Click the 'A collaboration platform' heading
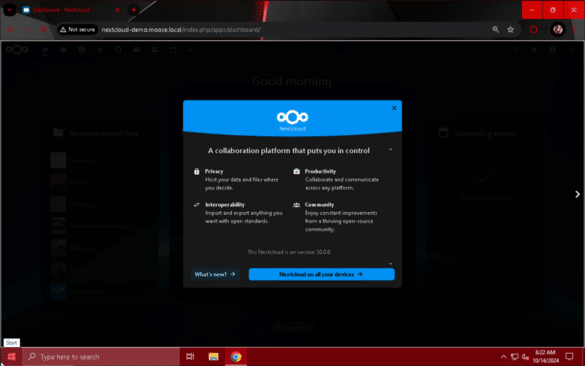This screenshot has width=585, height=366. pos(288,151)
